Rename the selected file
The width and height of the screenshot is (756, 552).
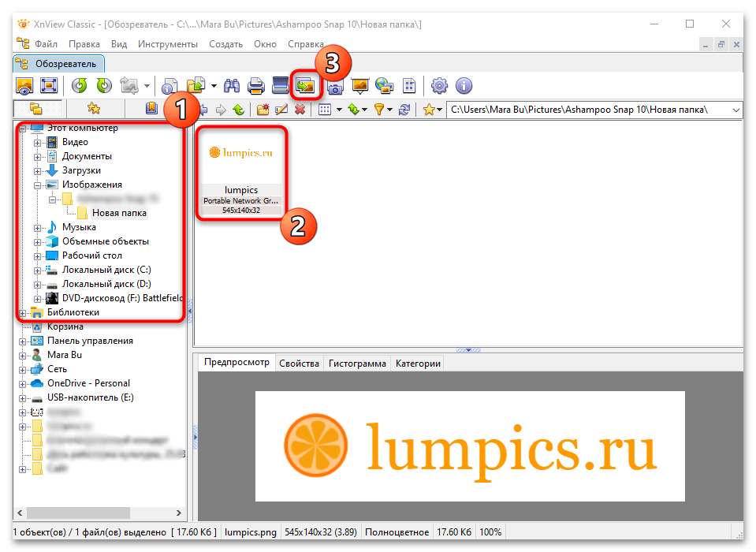coord(281,110)
